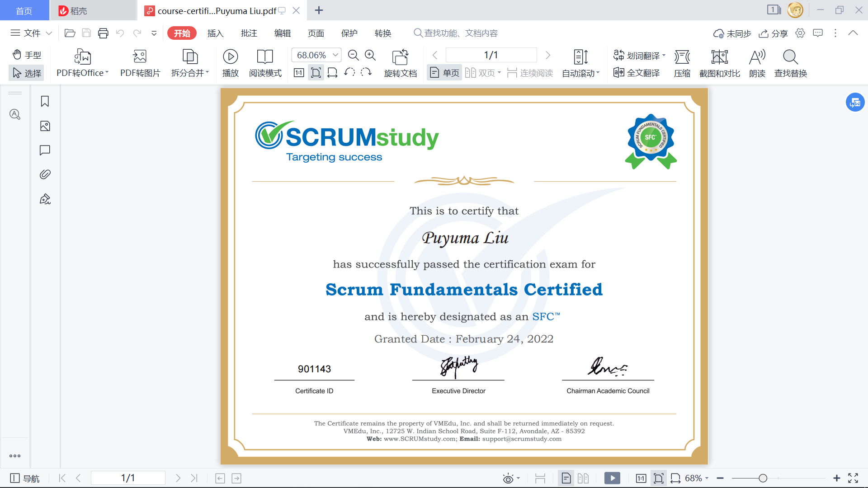This screenshot has height=488, width=868.
Task: Expand the 文件 menu arrow
Action: (49, 33)
